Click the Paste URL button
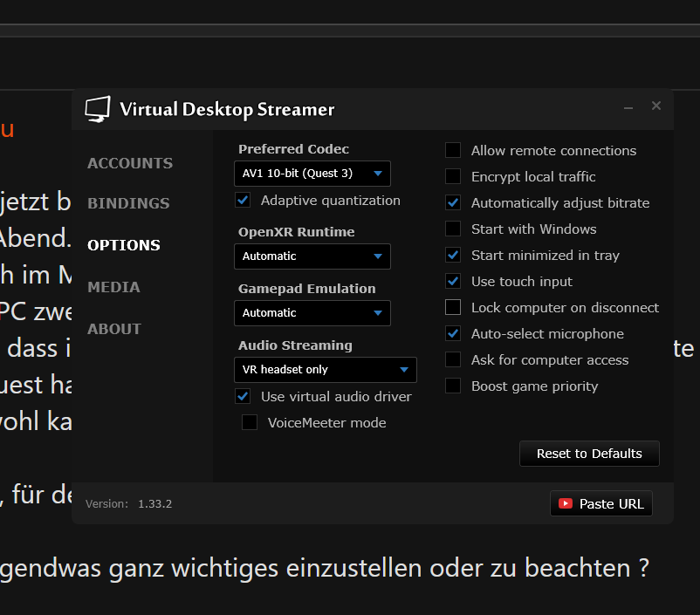700x615 pixels. click(601, 503)
